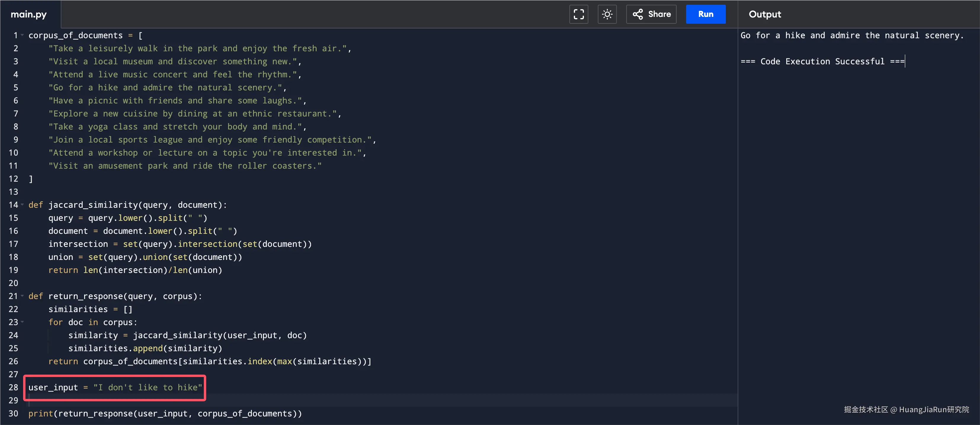980x425 pixels.
Task: Collapse the corpus_of_documents list fold arrow
Action: pos(23,35)
